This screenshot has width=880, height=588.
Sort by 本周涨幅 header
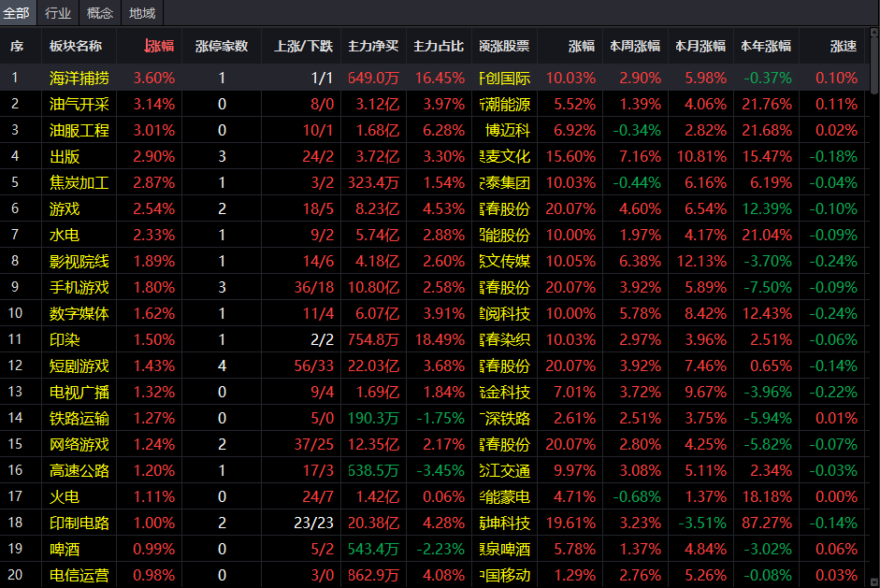[635, 46]
